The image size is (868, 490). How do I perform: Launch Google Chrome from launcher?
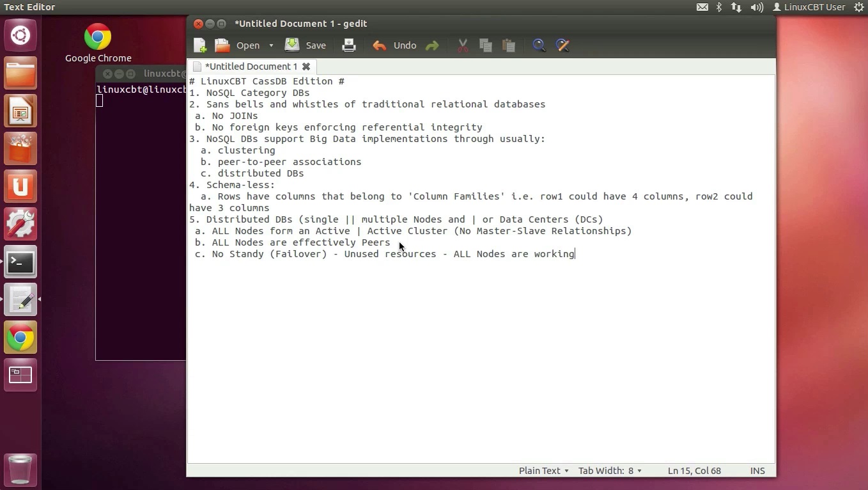click(20, 337)
